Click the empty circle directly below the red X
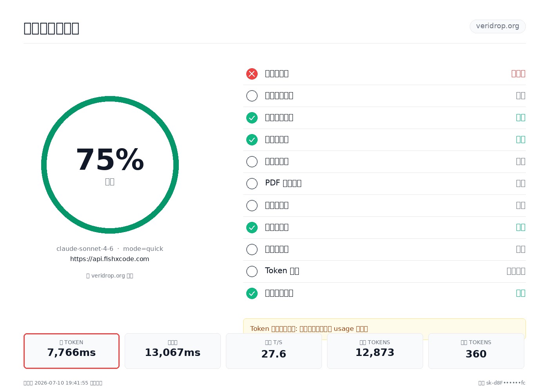This screenshot has width=549, height=392. coord(252,96)
